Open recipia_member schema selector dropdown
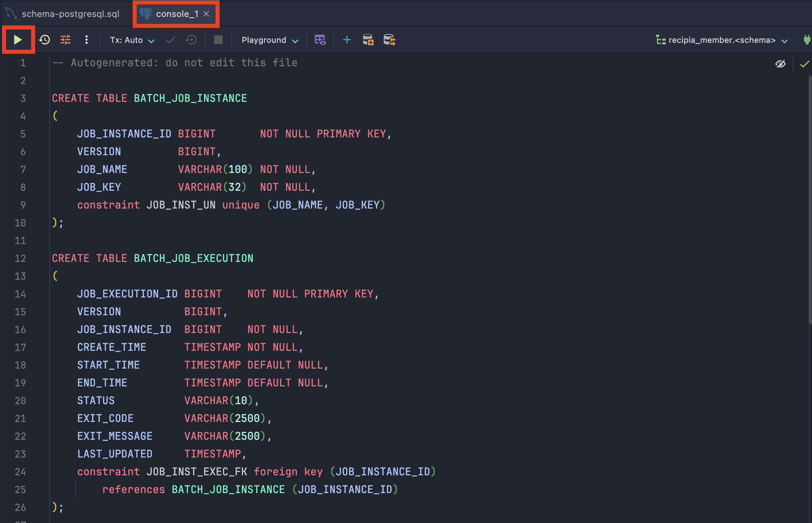 (722, 40)
